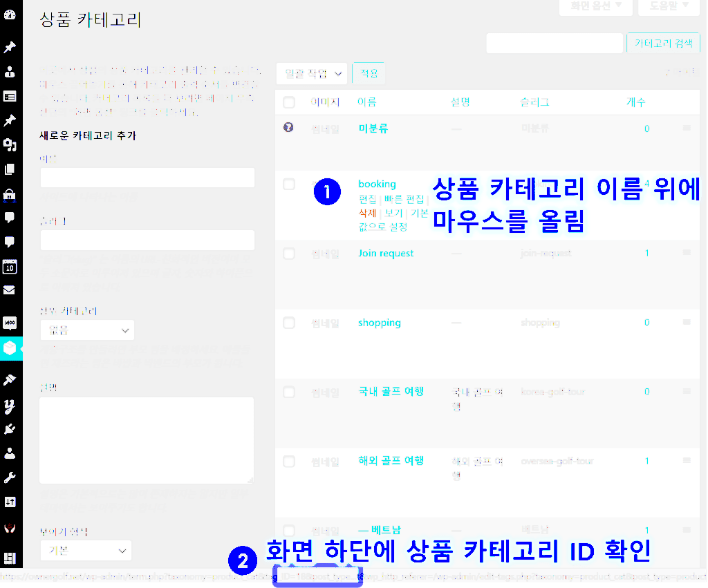The height and width of the screenshot is (588, 708).
Task: Check the select-all checkbox in table header
Action: [x=289, y=102]
